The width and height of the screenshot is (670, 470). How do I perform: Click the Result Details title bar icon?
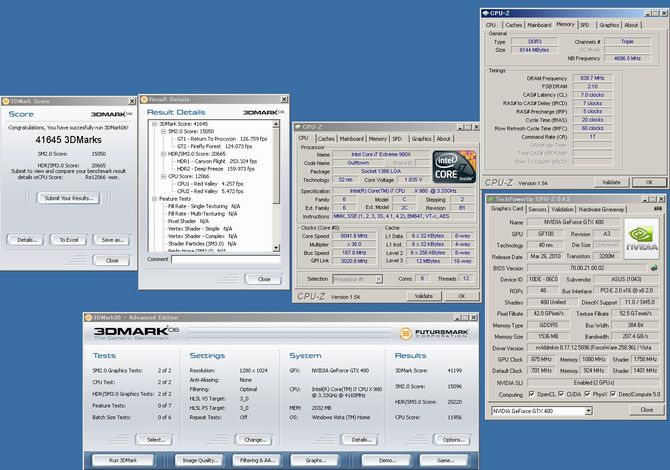coord(144,100)
